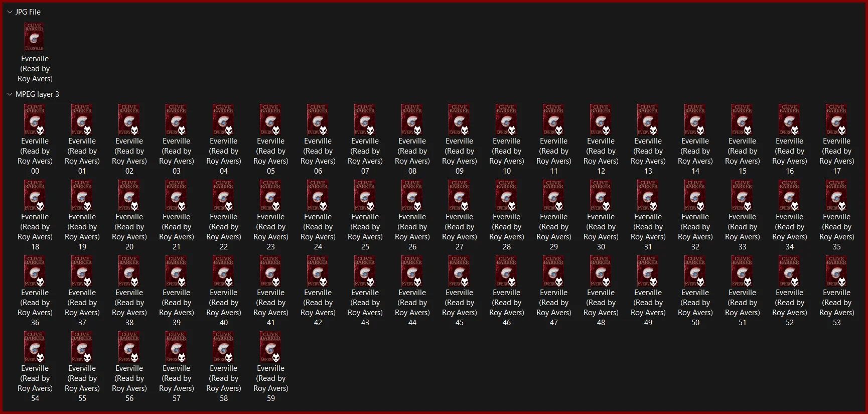Select the Everville 58 MP3 file icon

223,347
